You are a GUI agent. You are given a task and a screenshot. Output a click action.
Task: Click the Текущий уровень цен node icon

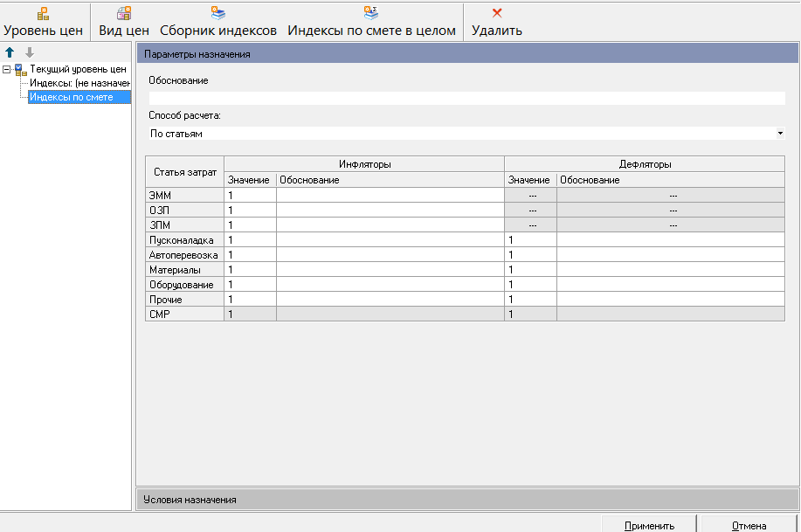coord(20,70)
